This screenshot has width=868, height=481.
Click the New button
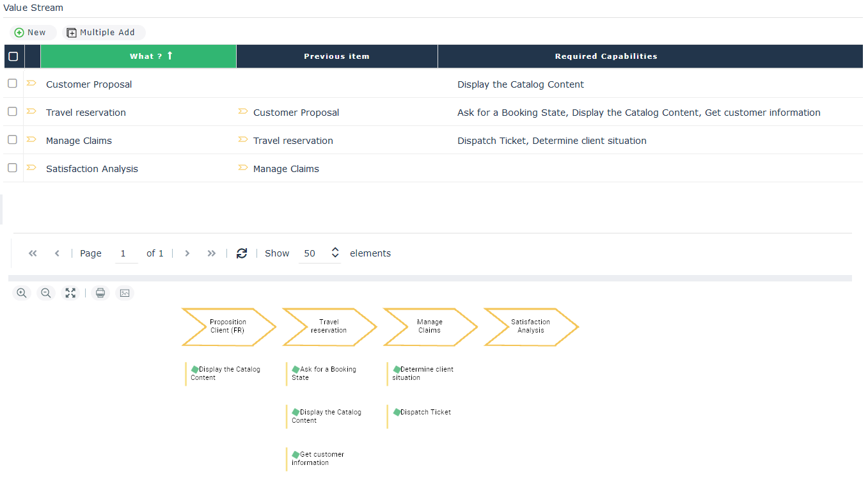pyautogui.click(x=31, y=33)
